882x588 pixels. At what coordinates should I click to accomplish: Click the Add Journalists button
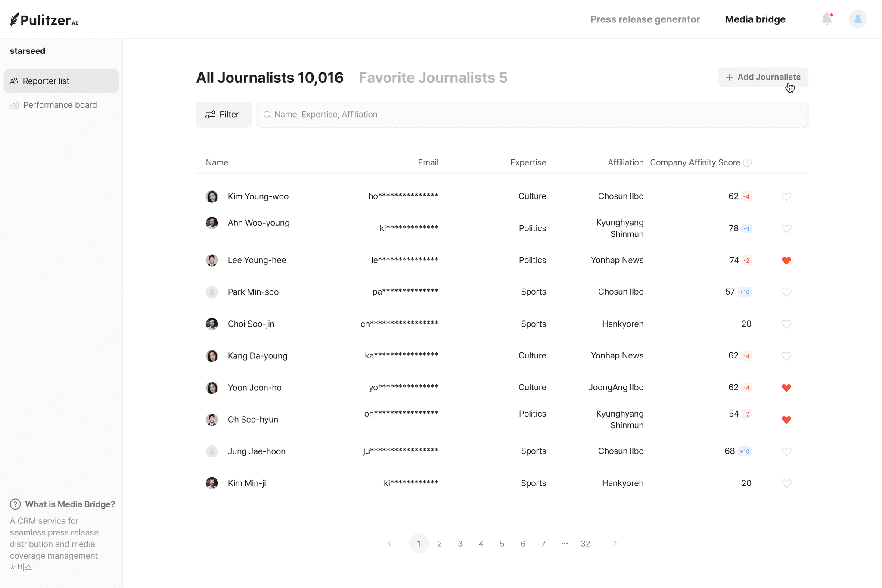click(x=763, y=77)
